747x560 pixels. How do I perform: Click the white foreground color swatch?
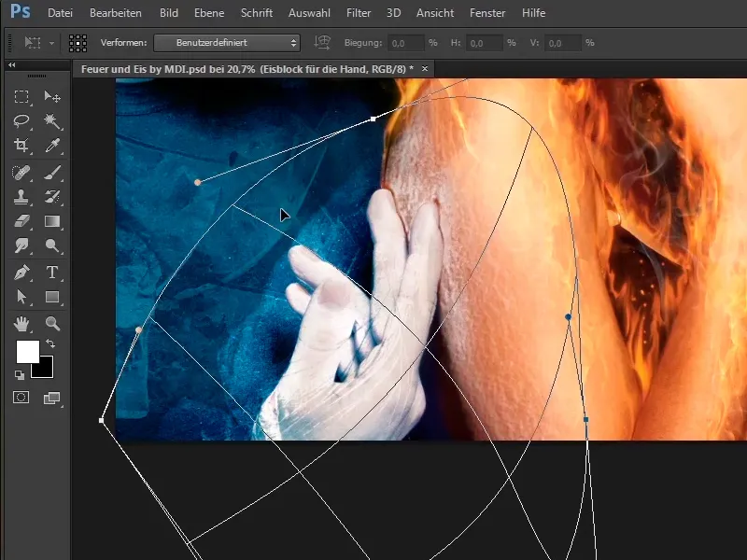pyautogui.click(x=27, y=351)
